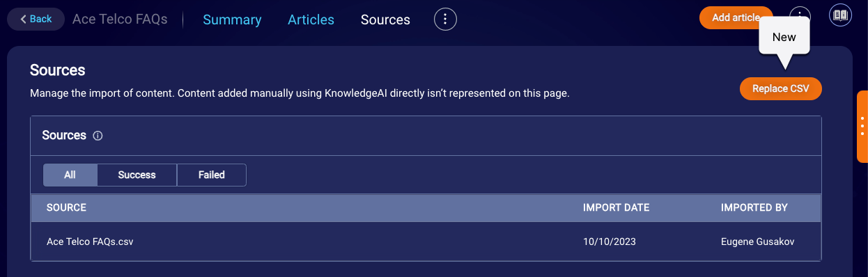Screen dimensions: 868x277
Task: Click the IMPORT DATE column header
Action: point(616,207)
